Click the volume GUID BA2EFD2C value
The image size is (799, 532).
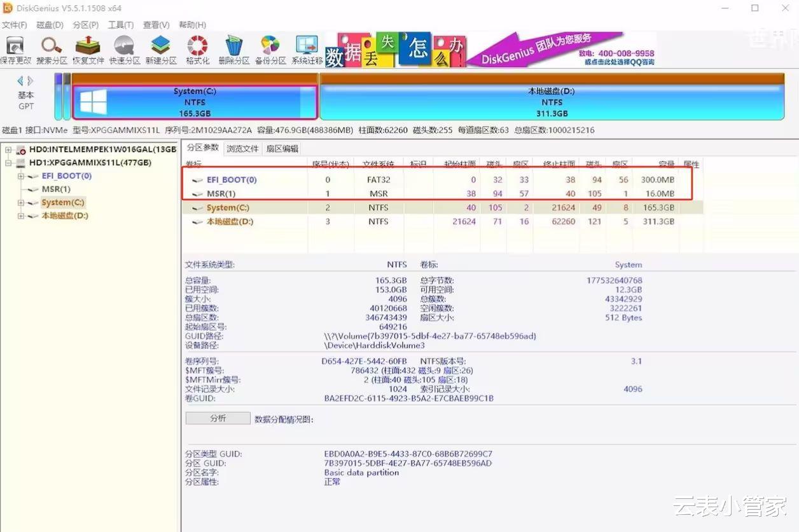point(408,399)
